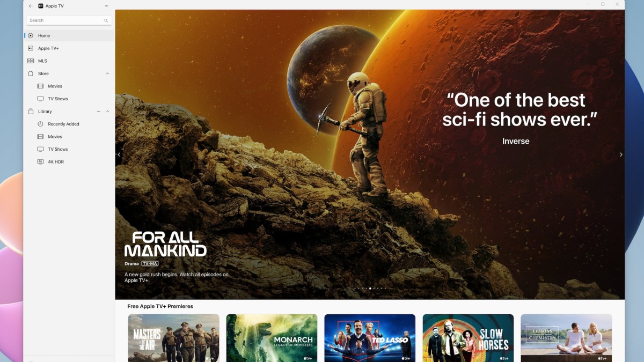Click film strip icon for Library Movies
The width and height of the screenshot is (644, 362).
pos(40,137)
